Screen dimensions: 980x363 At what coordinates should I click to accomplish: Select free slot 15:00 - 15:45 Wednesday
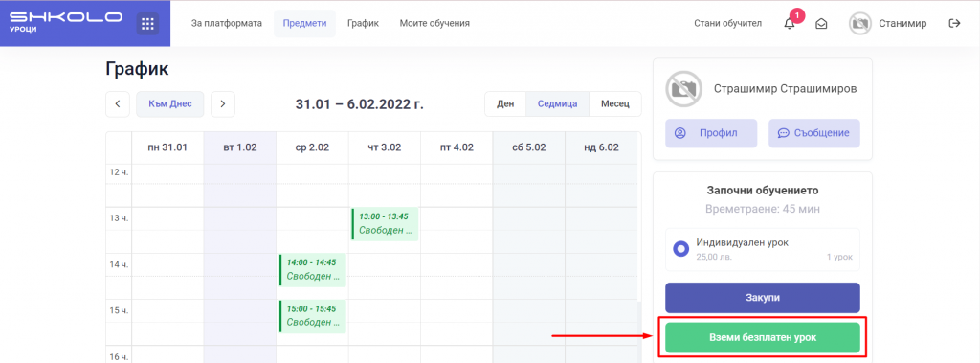tap(313, 316)
